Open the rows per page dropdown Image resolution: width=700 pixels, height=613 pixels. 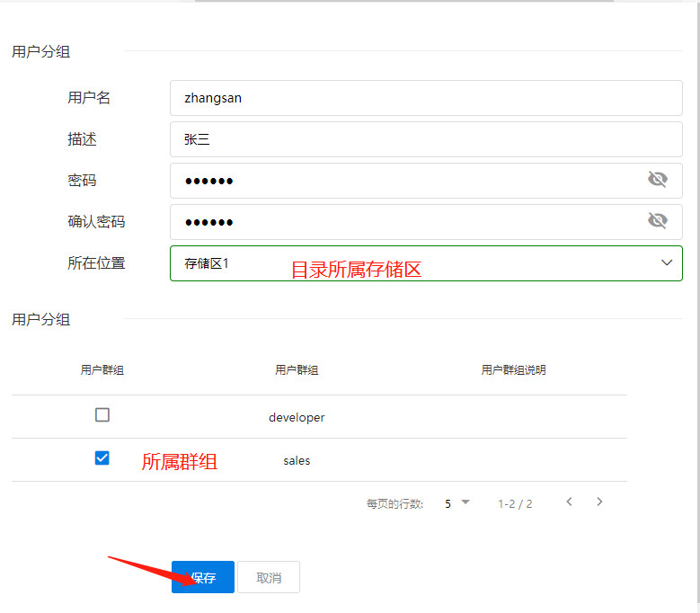[x=456, y=503]
